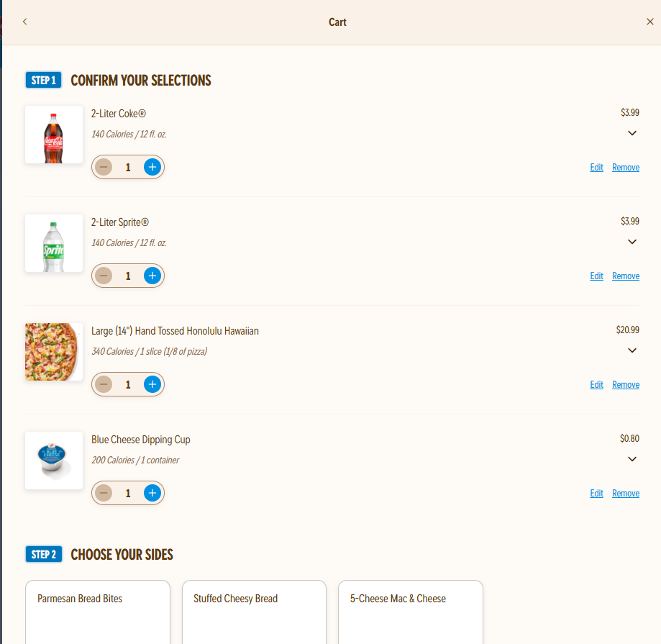Expand the Blue Cheese Dipping Cup details
This screenshot has width=661, height=644.
pyautogui.click(x=632, y=459)
